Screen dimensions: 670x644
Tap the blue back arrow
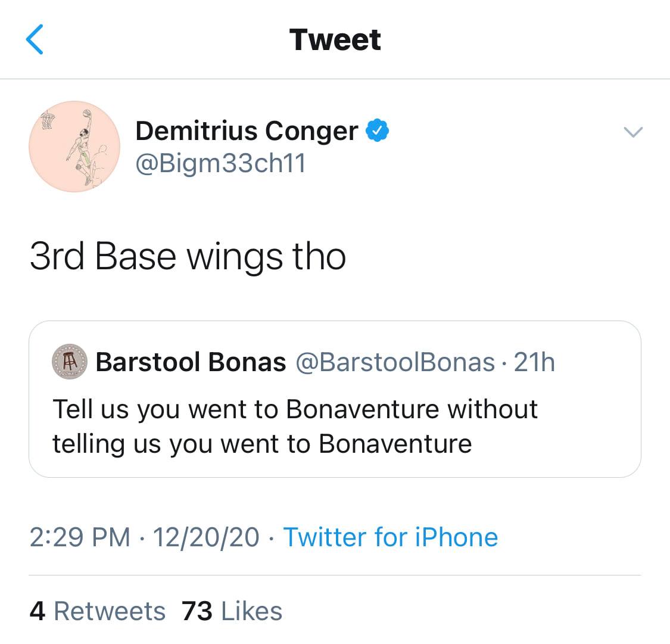(35, 40)
